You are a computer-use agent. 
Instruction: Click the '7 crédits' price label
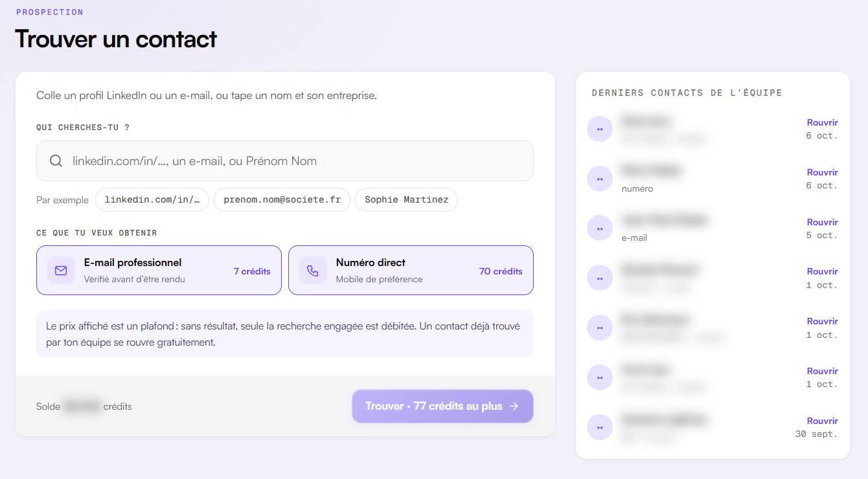coord(252,271)
